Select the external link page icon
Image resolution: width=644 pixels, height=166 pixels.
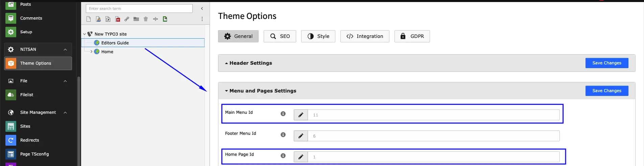[127, 19]
